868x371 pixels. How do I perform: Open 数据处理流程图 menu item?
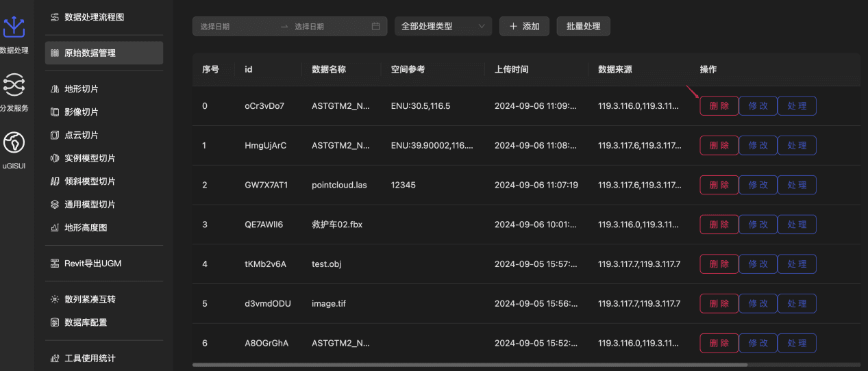(x=95, y=17)
